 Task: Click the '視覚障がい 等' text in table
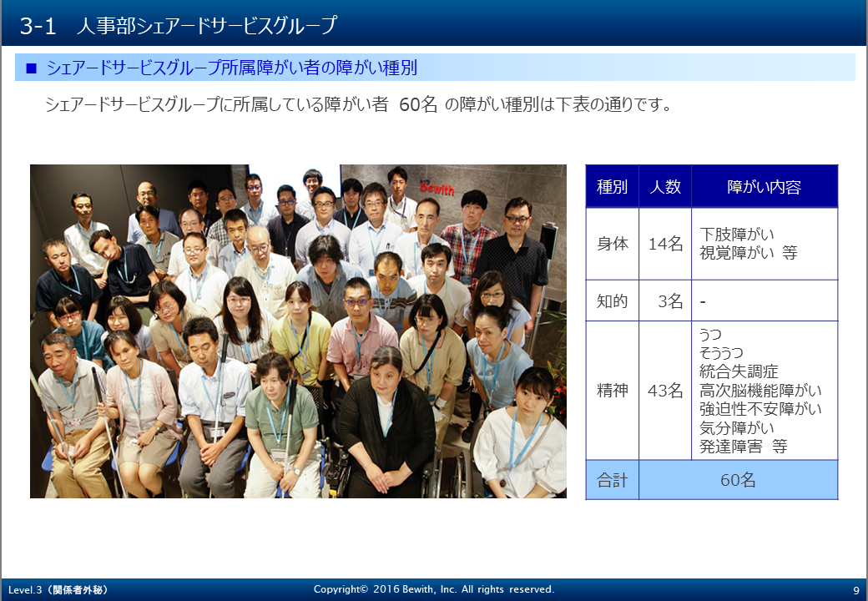pyautogui.click(x=749, y=253)
